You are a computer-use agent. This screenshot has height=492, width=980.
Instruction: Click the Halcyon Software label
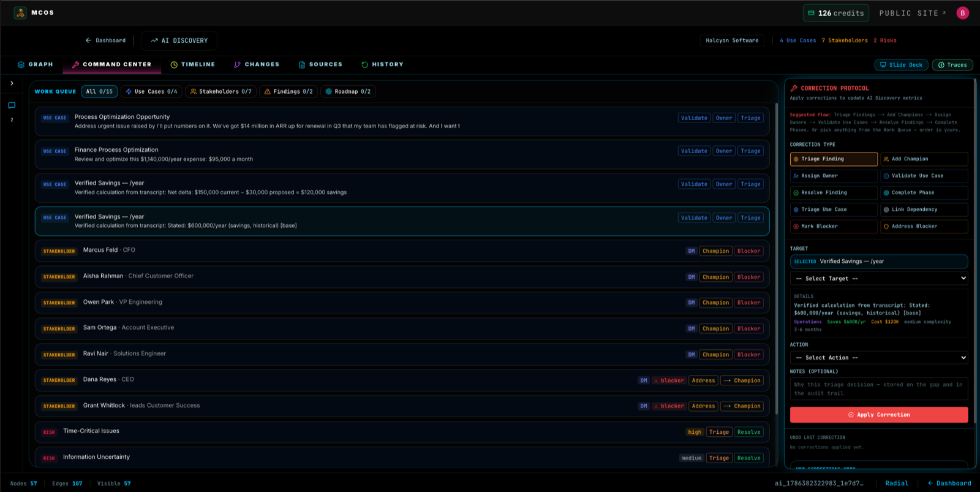pos(732,40)
